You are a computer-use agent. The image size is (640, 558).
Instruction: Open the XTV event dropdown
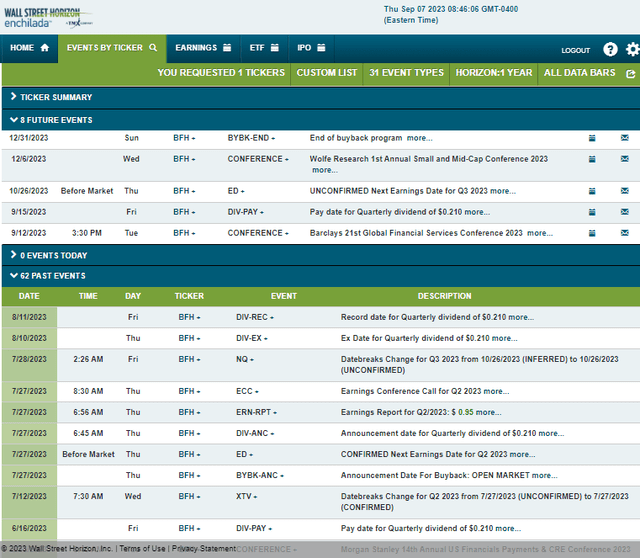(246, 497)
